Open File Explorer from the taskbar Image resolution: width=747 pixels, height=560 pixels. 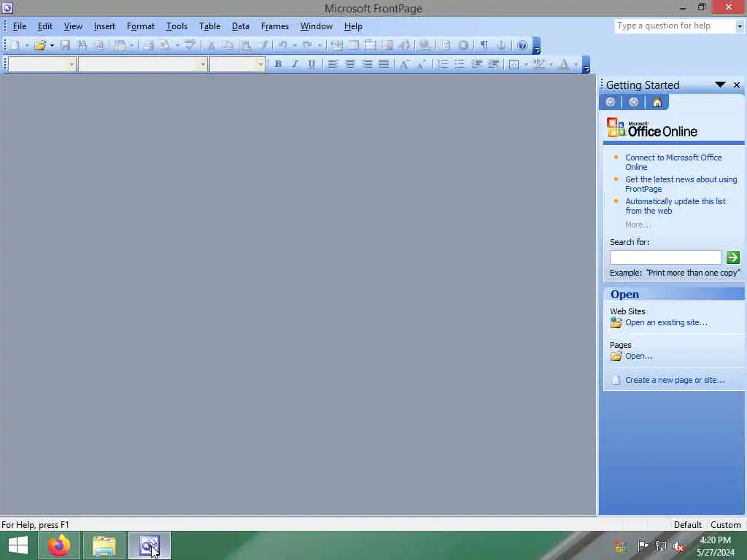click(x=104, y=545)
